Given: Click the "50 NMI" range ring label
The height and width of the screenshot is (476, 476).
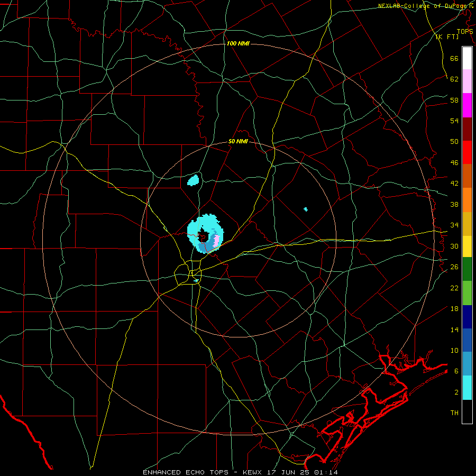Looking at the screenshot, I should pyautogui.click(x=238, y=141).
